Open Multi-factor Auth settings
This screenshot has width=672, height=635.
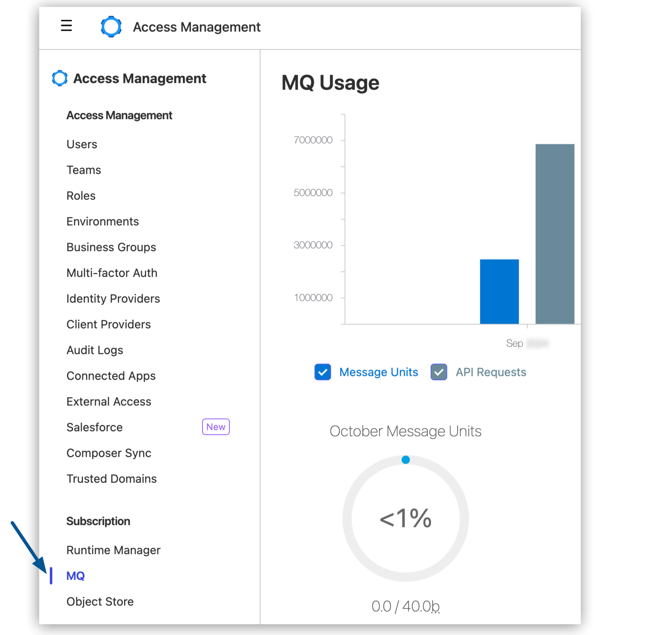112,273
